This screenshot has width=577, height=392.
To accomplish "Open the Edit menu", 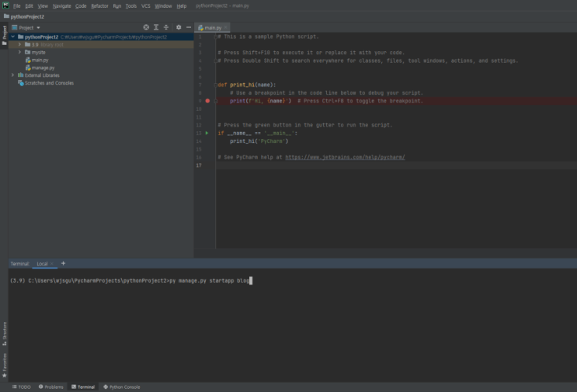I will click(x=29, y=6).
